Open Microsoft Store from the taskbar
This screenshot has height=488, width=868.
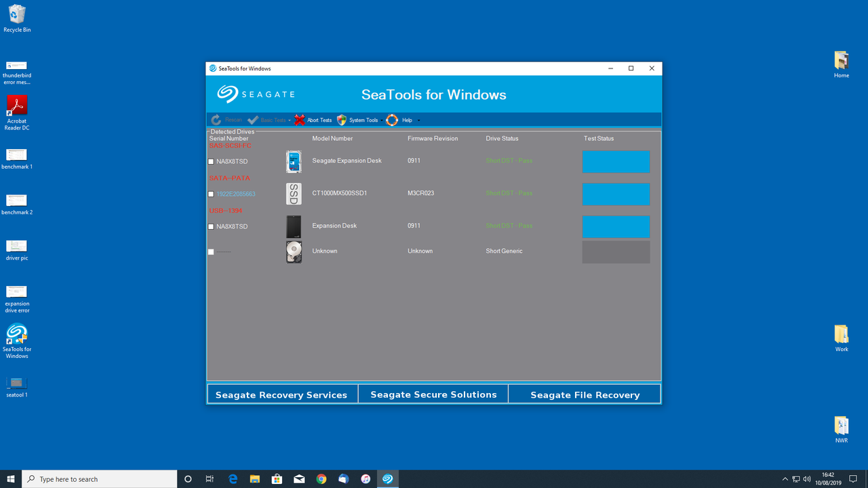pyautogui.click(x=277, y=479)
